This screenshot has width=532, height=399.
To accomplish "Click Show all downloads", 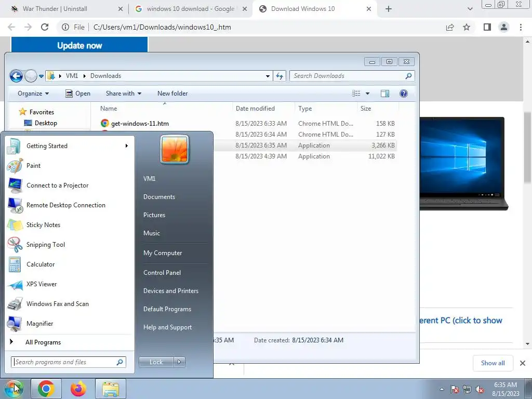I will tap(493, 363).
